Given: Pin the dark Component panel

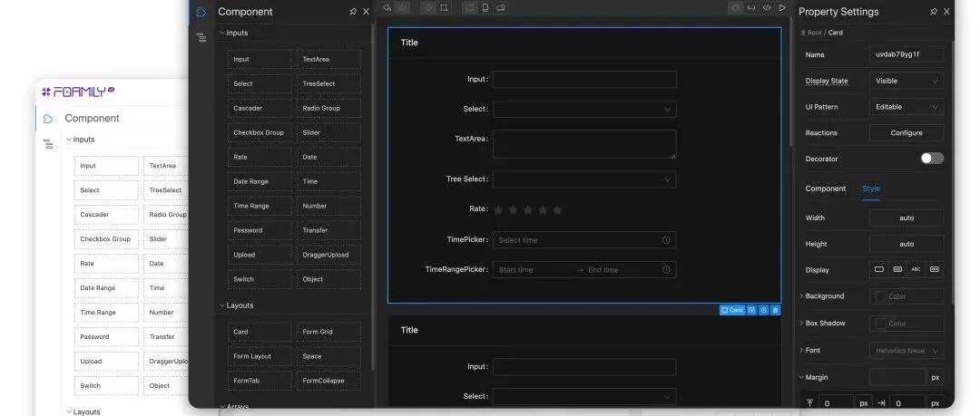Looking at the screenshot, I should pyautogui.click(x=353, y=11).
